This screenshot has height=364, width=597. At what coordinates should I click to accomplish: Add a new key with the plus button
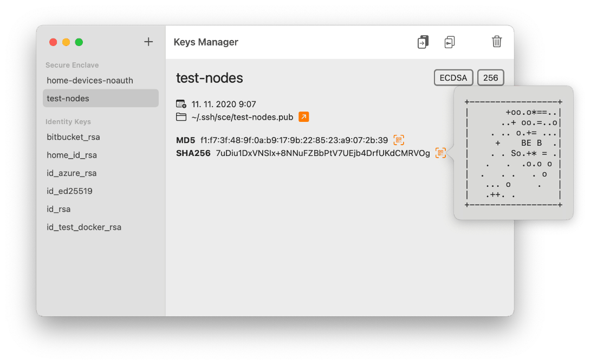[148, 41]
